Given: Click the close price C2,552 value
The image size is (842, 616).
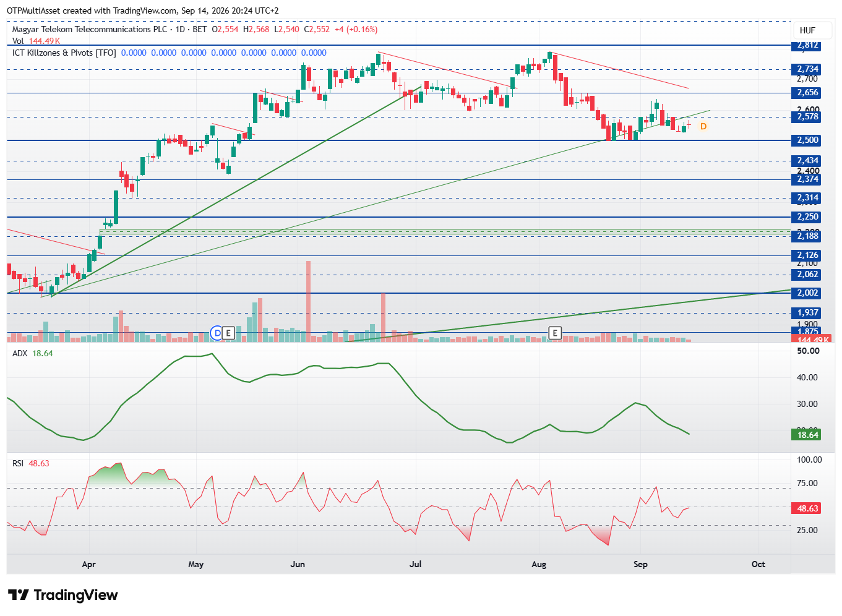Looking at the screenshot, I should tap(317, 29).
